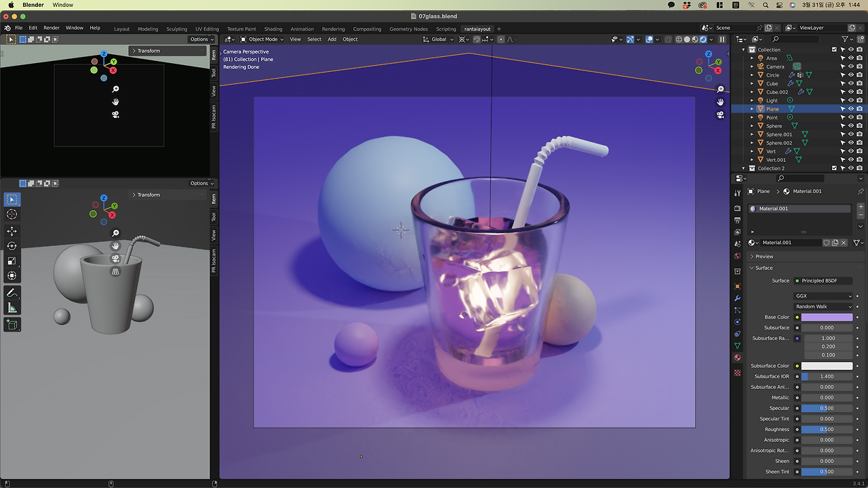The height and width of the screenshot is (488, 868).
Task: Open the Texture properties tab icon
Action: 738,373
